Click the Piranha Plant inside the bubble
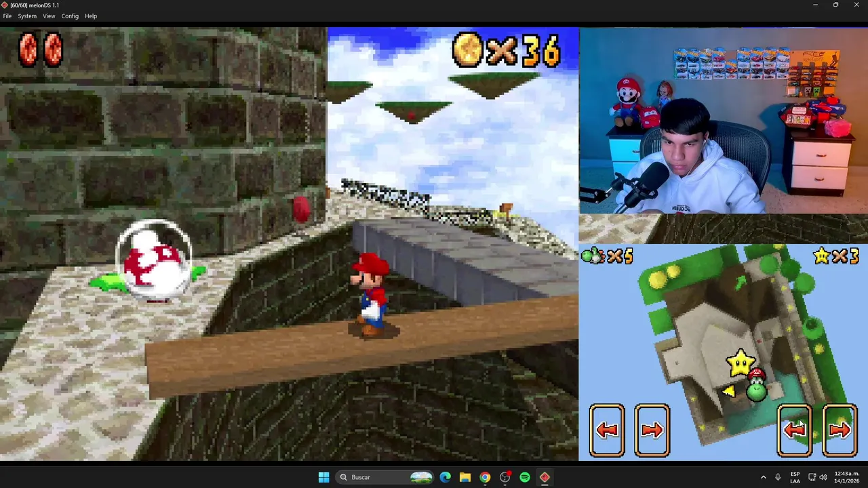 pos(155,261)
